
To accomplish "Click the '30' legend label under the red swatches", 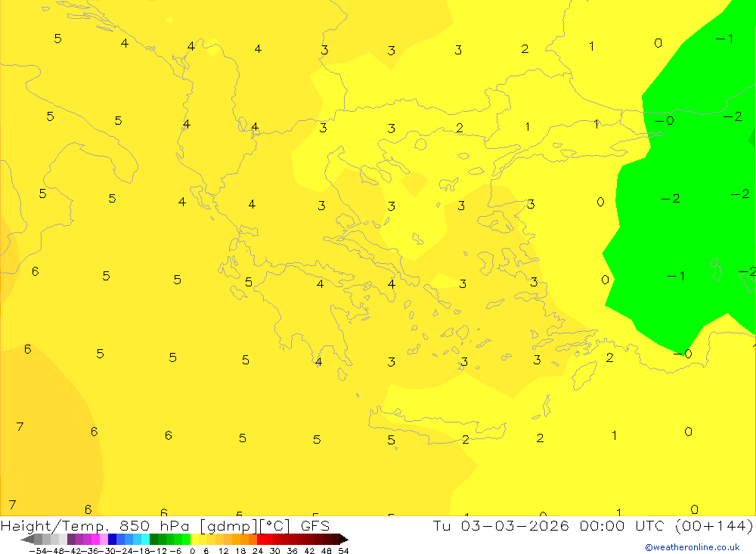I will coord(275,551).
